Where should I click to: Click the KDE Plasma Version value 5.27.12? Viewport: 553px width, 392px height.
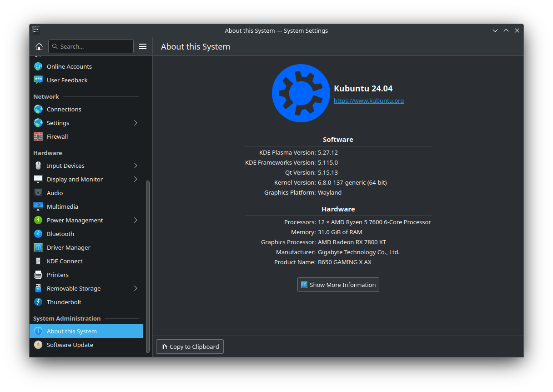point(328,152)
